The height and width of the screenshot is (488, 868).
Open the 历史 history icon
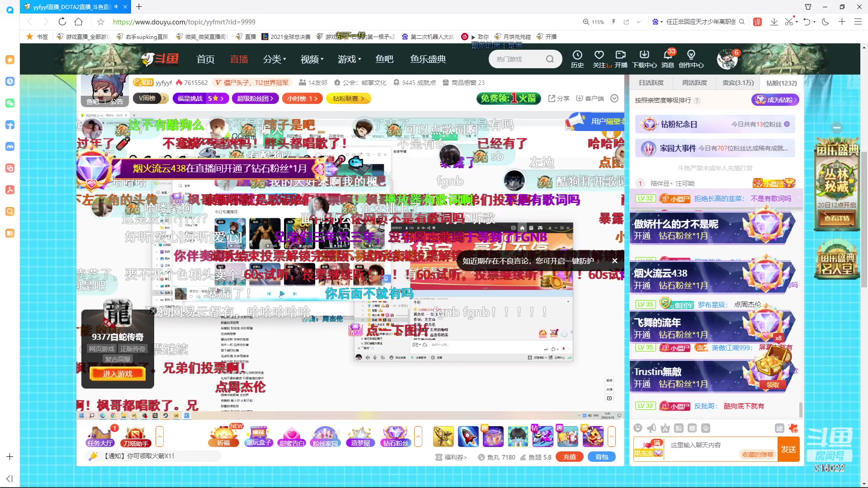coord(577,59)
